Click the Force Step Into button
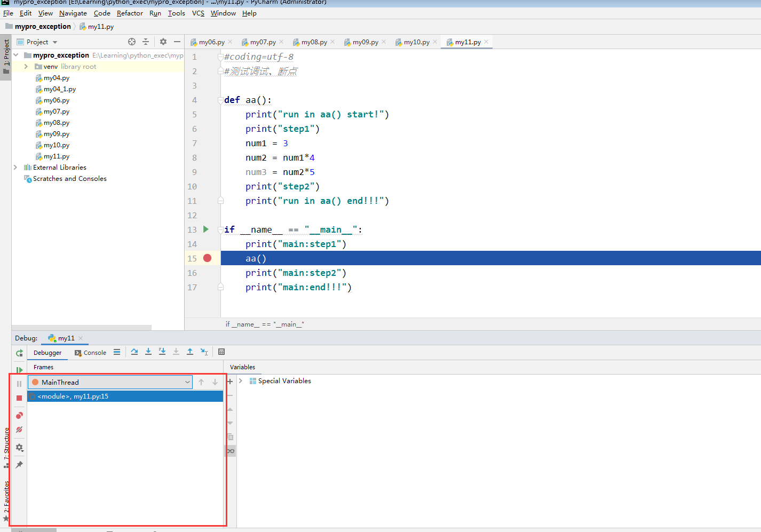The height and width of the screenshot is (532, 761). click(176, 352)
